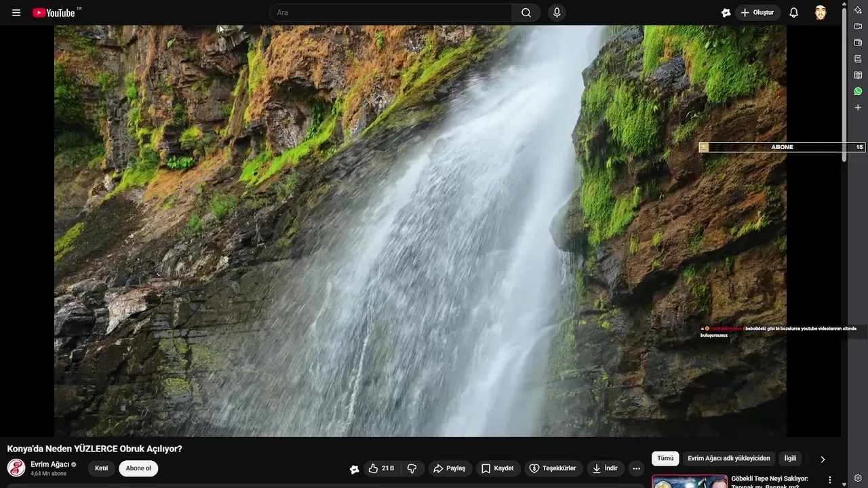Start voice search with the microphone icon
868x488 pixels.
point(557,13)
